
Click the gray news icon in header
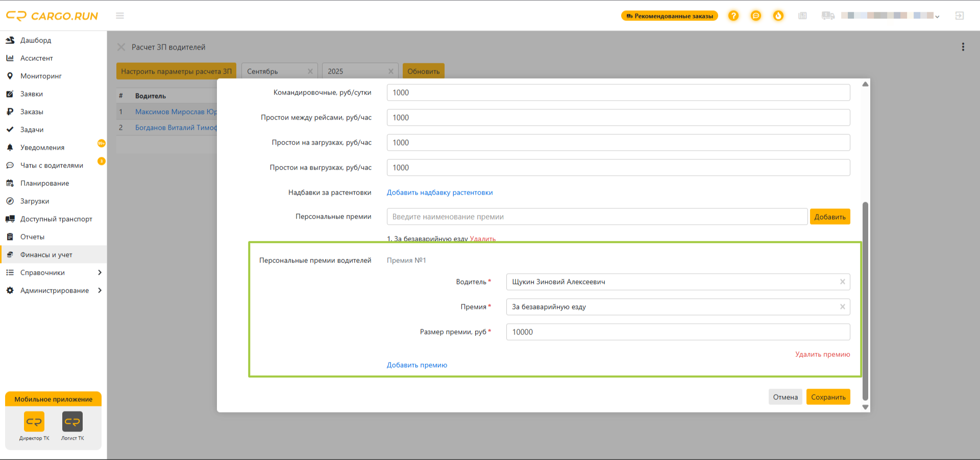[x=802, y=16]
